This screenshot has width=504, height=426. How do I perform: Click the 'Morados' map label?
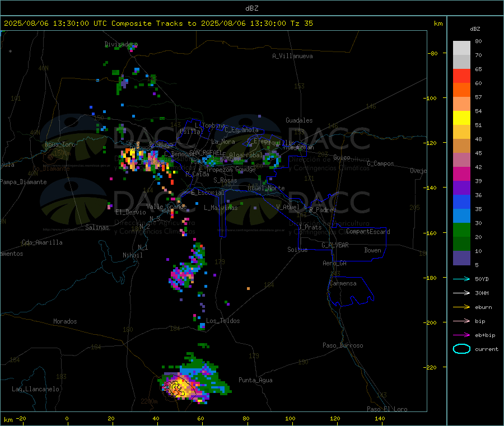(x=66, y=321)
